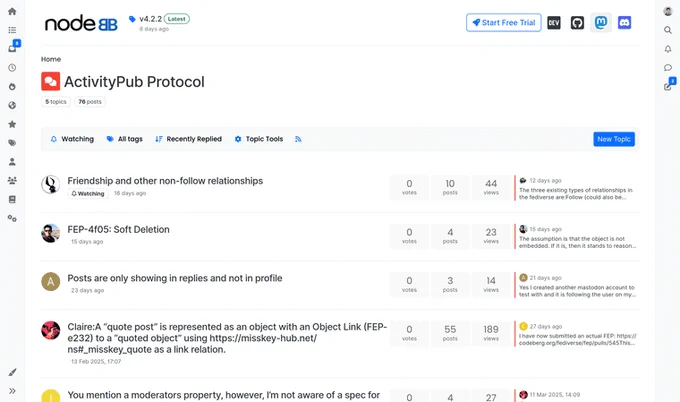
Task: Click the Latest badge next to version
Action: click(x=177, y=19)
